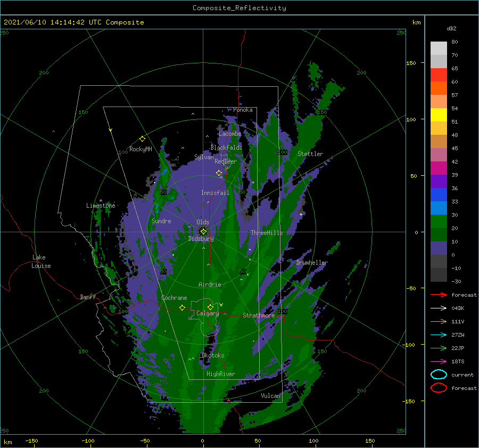479x448 pixels.
Task: Click the 2021/06/10 14:14:42 UTC timestamp
Action: pos(53,22)
